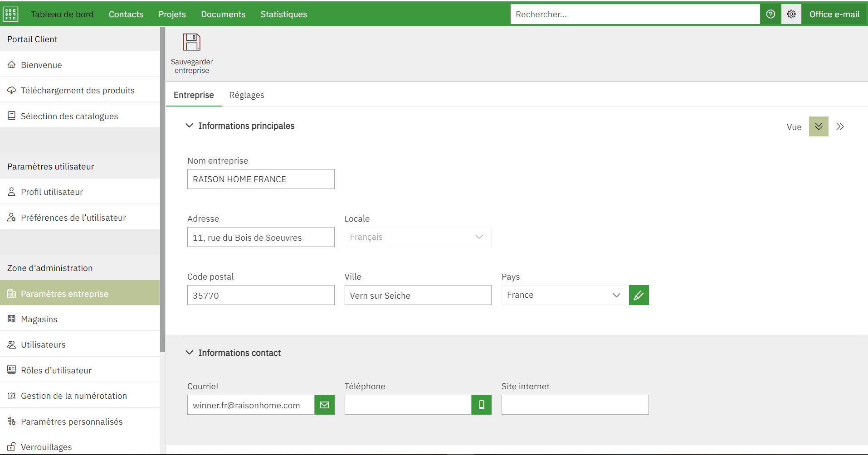Open the Statistiques menu
The image size is (868, 455).
click(x=284, y=15)
